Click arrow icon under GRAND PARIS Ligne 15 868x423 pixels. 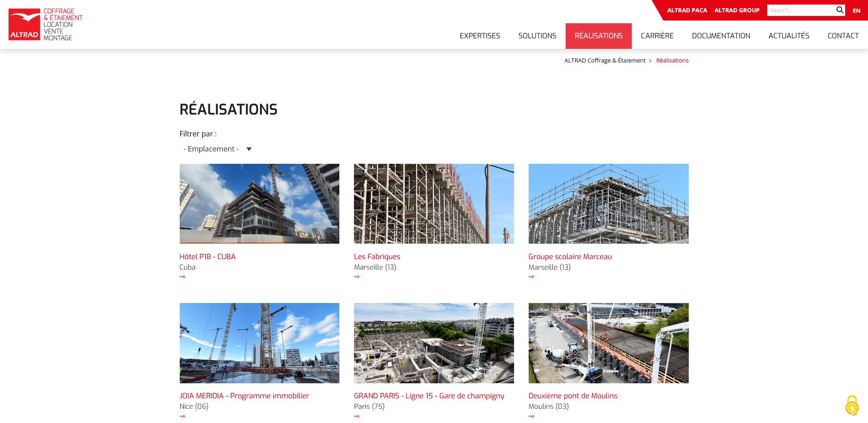(357, 416)
